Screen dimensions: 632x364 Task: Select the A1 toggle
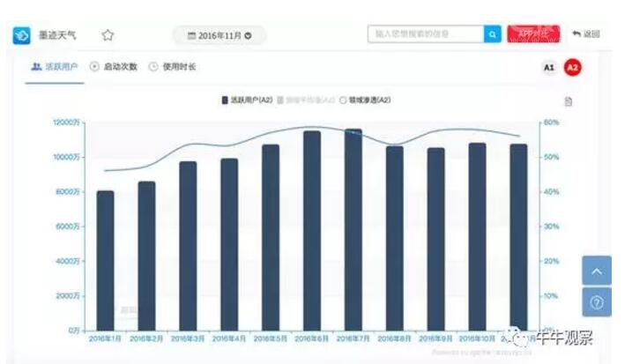click(548, 67)
